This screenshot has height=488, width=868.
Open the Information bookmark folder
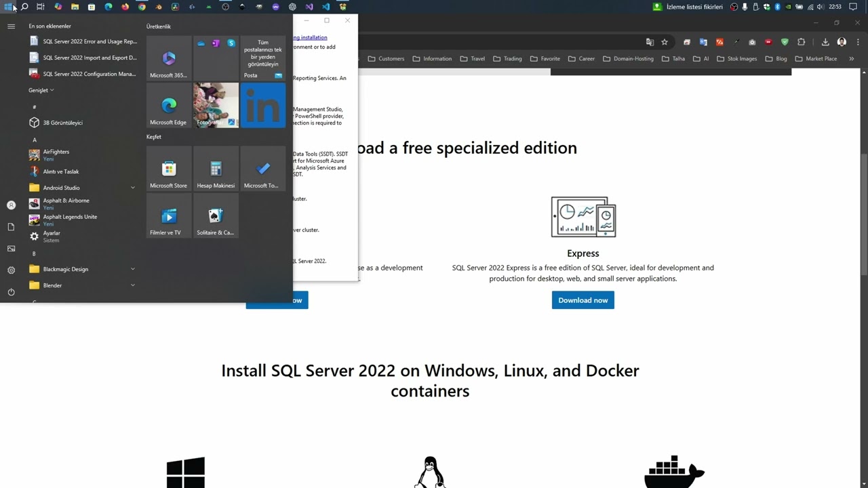(x=432, y=59)
